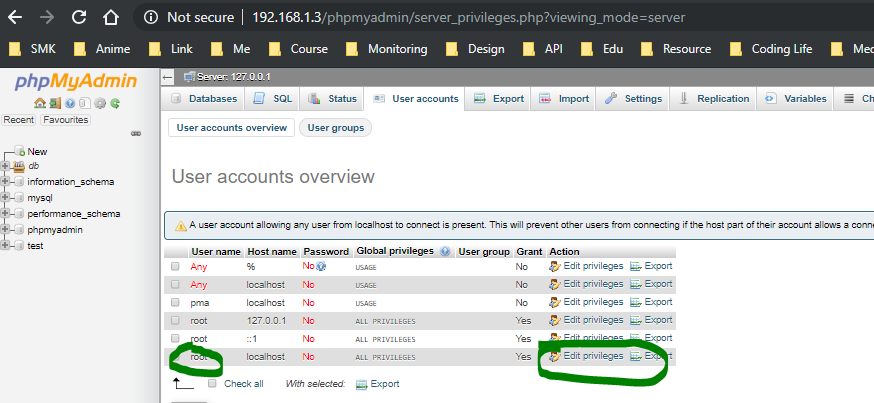Click browser reload button
874x403 pixels.
[78, 18]
